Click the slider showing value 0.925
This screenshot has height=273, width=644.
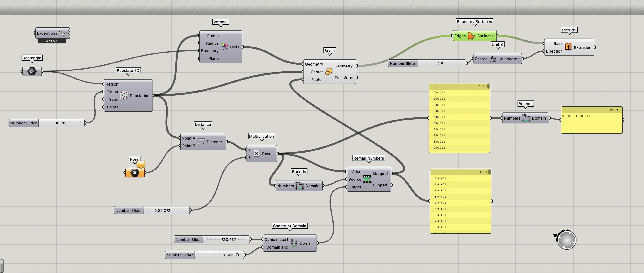point(219,255)
